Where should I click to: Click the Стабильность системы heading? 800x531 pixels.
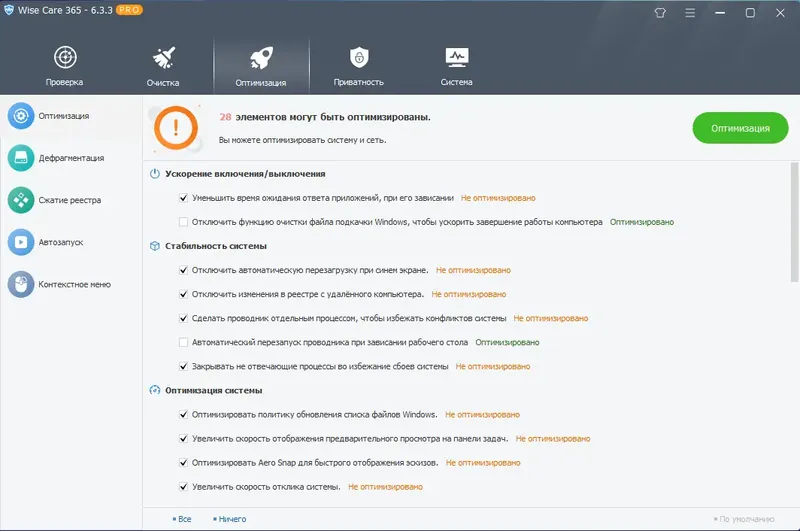click(x=216, y=246)
